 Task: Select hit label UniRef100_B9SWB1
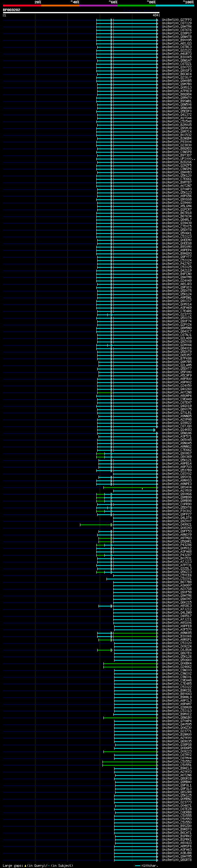[x=177, y=101]
